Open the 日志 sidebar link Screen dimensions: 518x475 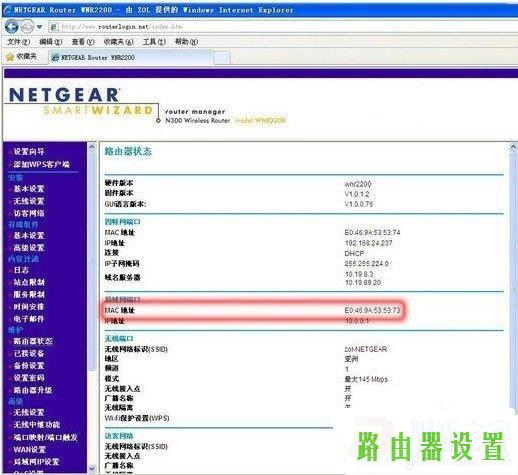[x=21, y=270]
